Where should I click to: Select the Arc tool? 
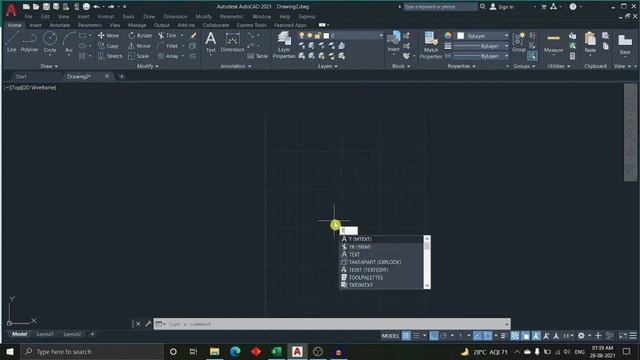pos(69,42)
